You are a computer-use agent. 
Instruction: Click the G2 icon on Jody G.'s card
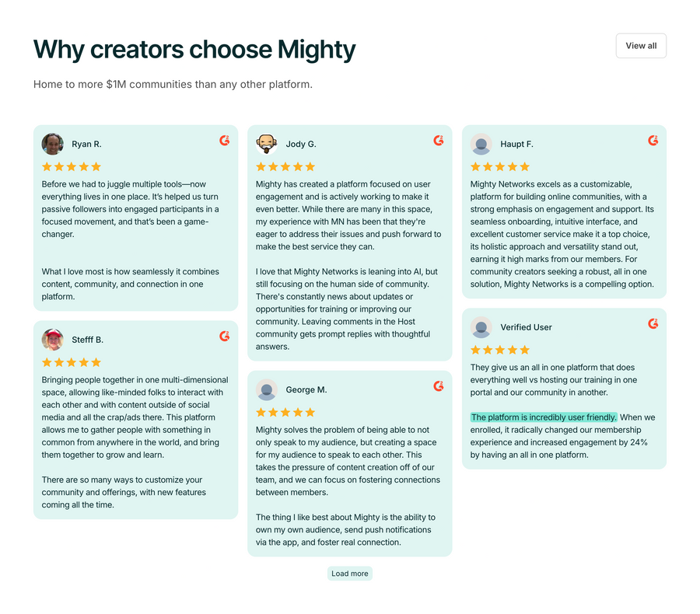(439, 141)
